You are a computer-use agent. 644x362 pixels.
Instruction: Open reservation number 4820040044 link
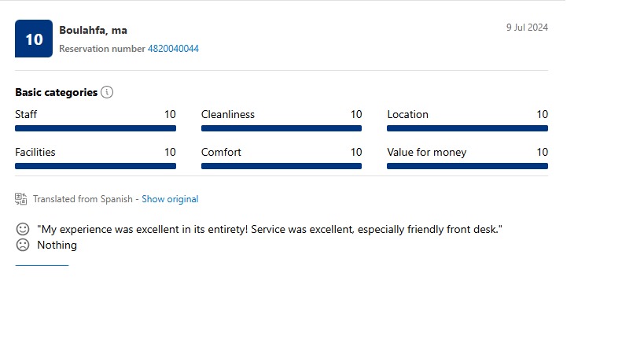(173, 49)
